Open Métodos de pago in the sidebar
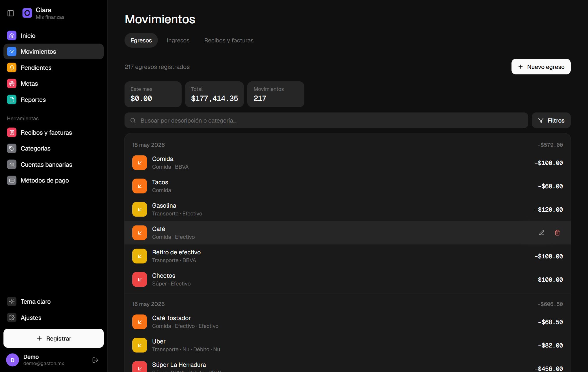This screenshot has width=588, height=372. pyautogui.click(x=54, y=181)
